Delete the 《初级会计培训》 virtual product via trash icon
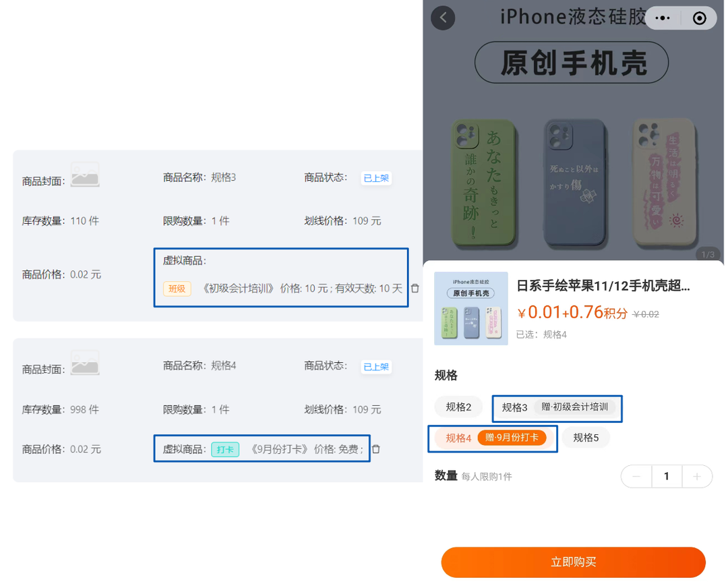The image size is (728, 586). [x=415, y=287]
